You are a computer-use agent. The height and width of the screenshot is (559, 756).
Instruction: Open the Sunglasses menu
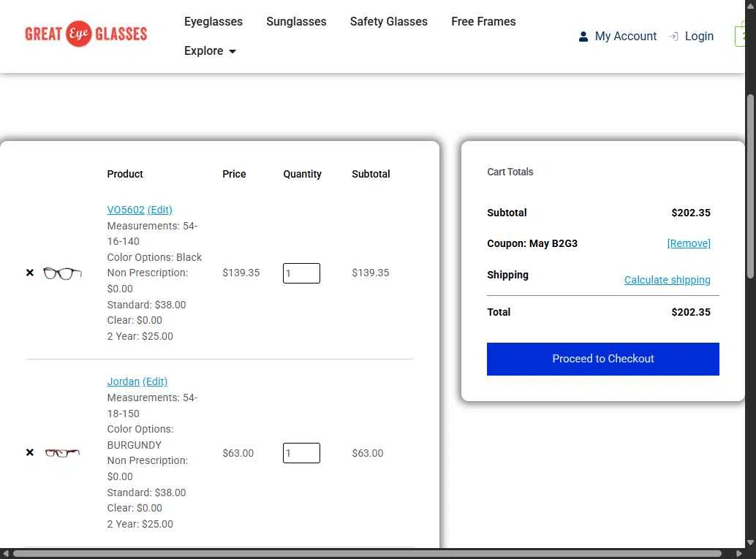296,22
